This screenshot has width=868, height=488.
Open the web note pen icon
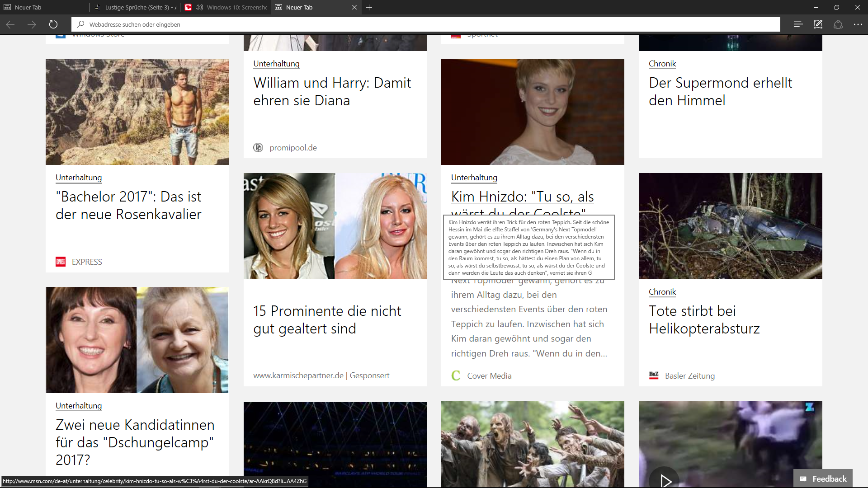pyautogui.click(x=818, y=24)
